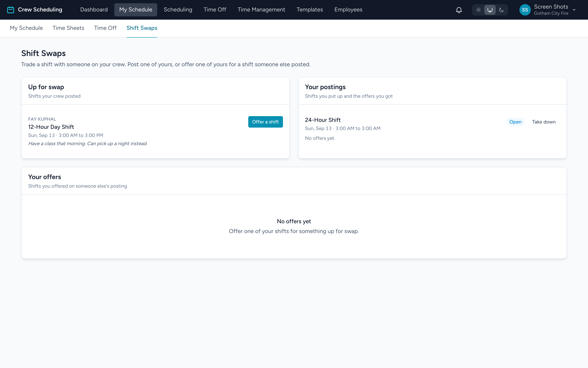Image resolution: width=588 pixels, height=368 pixels.
Task: Switch to Time Off sub-tab
Action: (x=105, y=28)
